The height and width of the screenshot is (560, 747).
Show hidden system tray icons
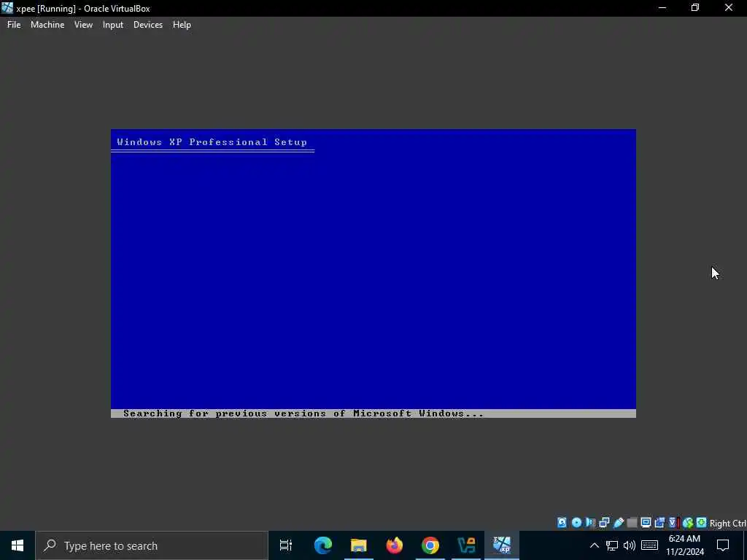click(x=594, y=545)
